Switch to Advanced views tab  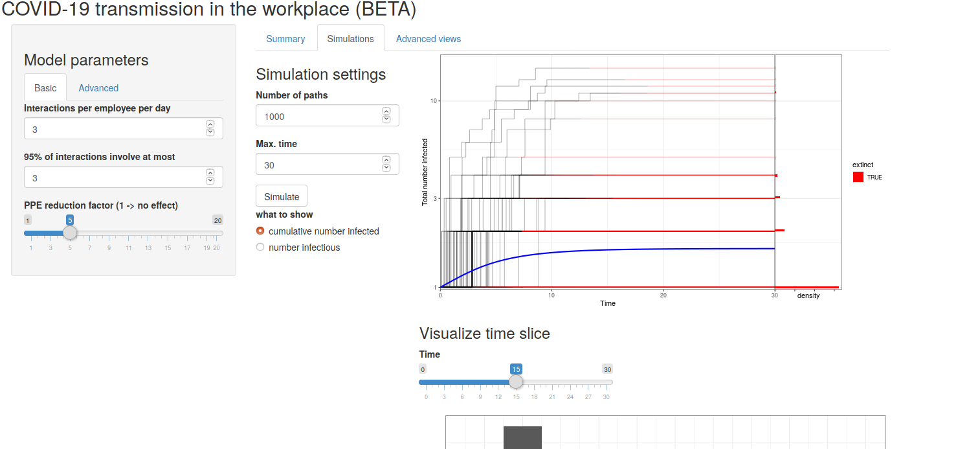(429, 39)
